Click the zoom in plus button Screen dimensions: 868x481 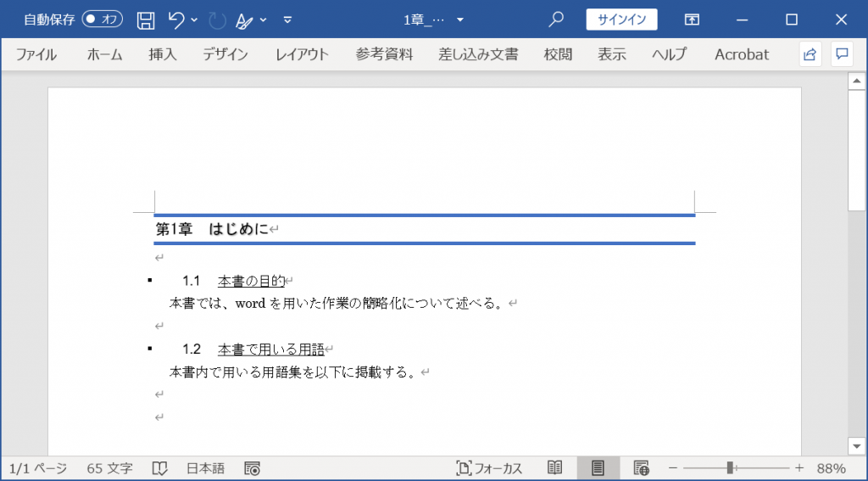799,469
